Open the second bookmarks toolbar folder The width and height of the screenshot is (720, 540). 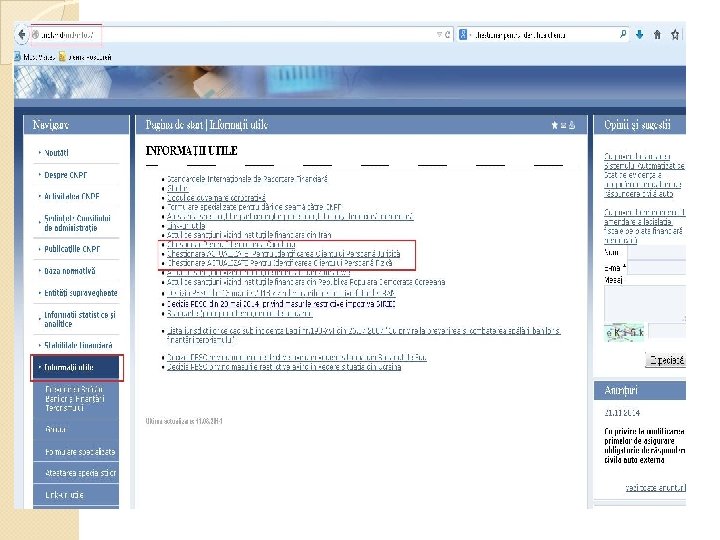[85, 57]
